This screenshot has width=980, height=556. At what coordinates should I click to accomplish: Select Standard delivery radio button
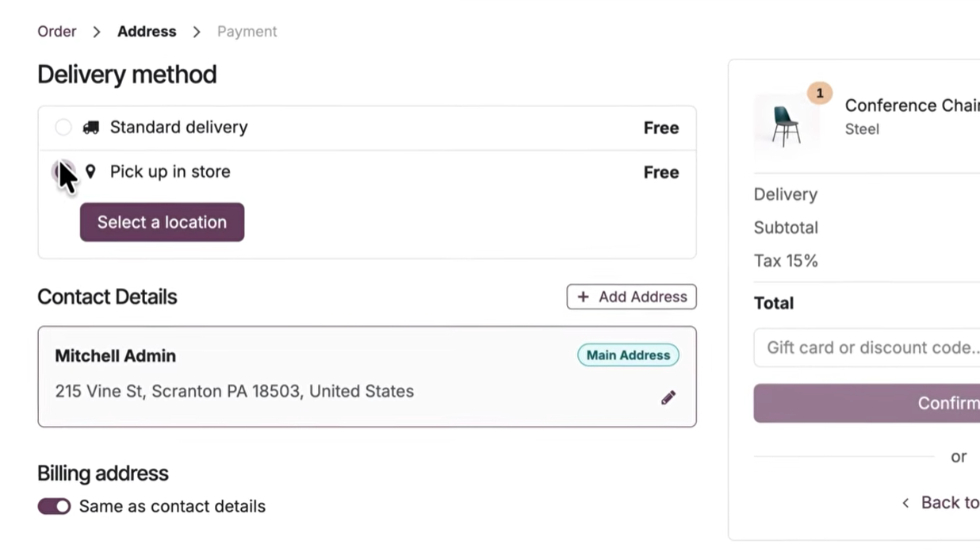point(63,128)
